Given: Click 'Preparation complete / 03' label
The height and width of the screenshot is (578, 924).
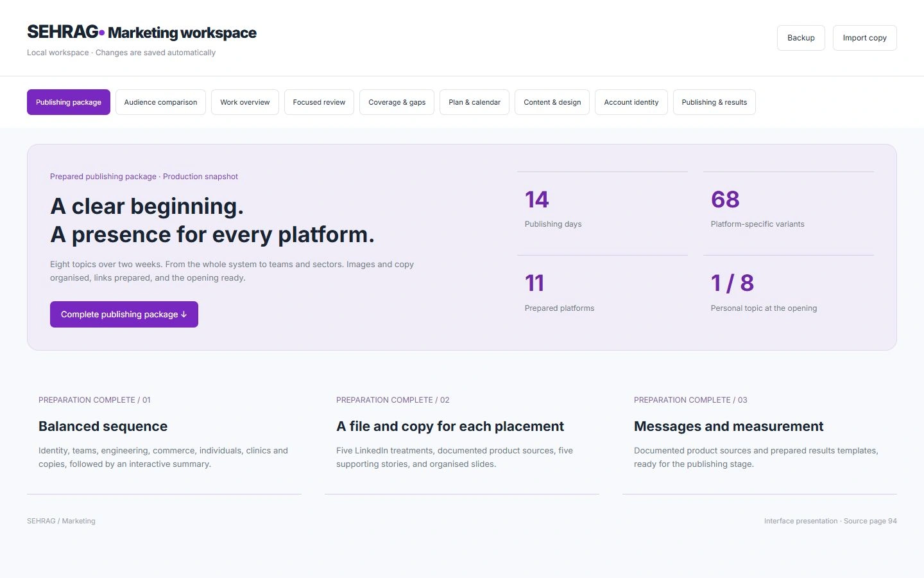Looking at the screenshot, I should click(x=690, y=400).
